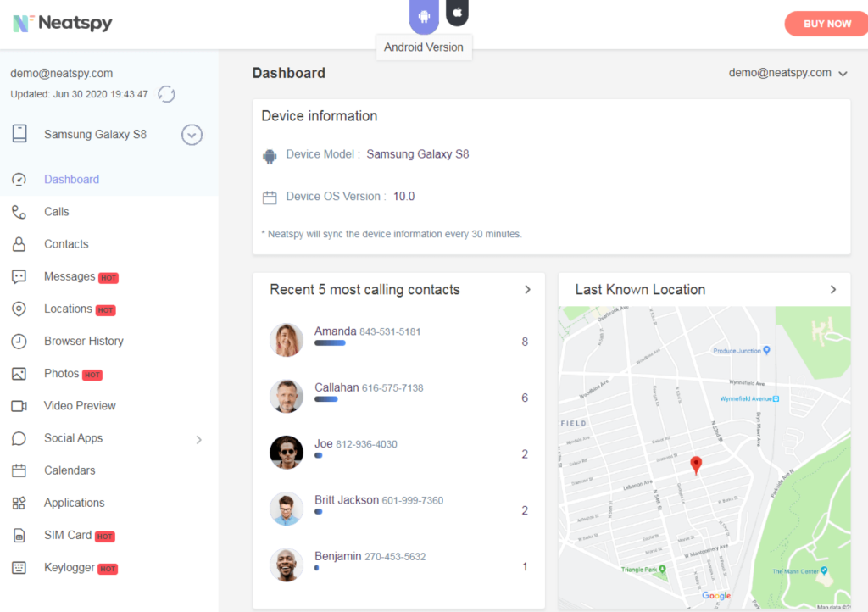Click the Video Preview camera icon
The width and height of the screenshot is (868, 612).
(x=19, y=406)
